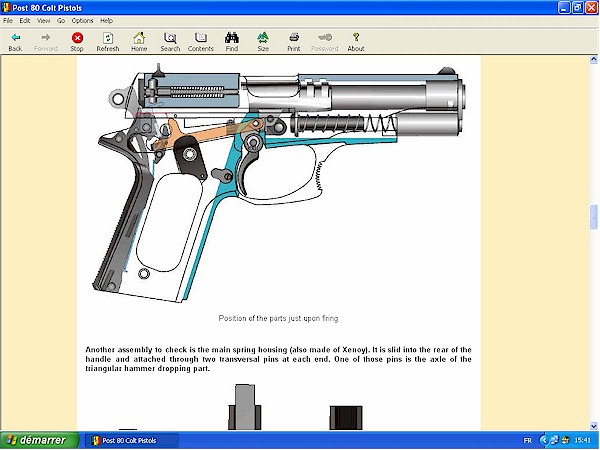Close the Post 80 Colt Pistols window
Viewport: 600px width, 450px height.
(591, 8)
